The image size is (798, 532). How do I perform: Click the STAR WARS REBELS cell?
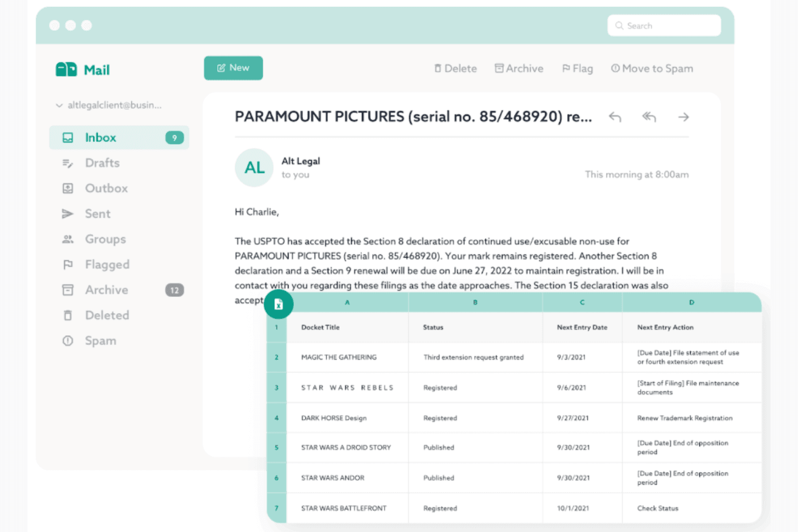[x=347, y=388]
